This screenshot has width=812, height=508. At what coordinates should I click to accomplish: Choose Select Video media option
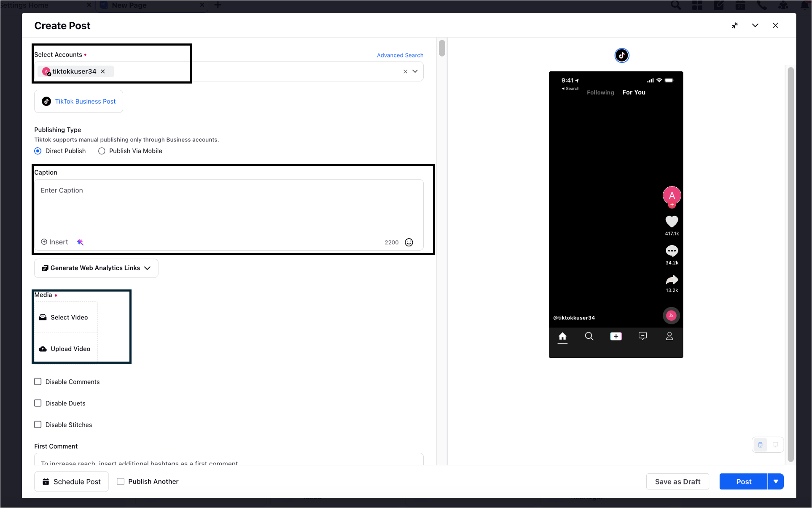pyautogui.click(x=66, y=317)
